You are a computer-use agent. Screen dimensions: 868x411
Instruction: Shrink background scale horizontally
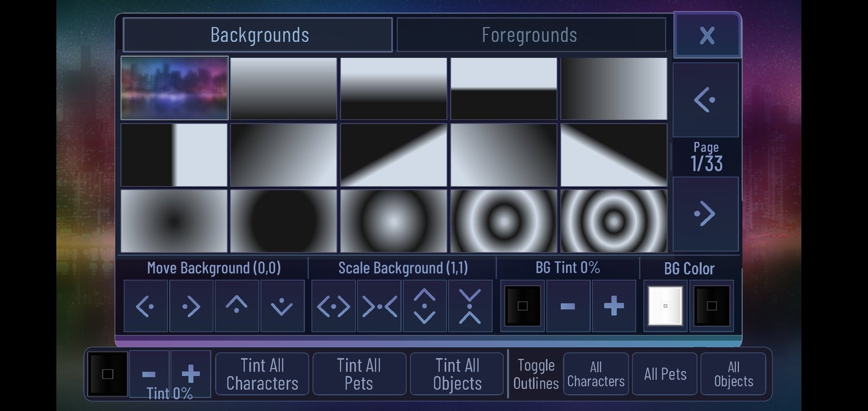click(x=379, y=306)
